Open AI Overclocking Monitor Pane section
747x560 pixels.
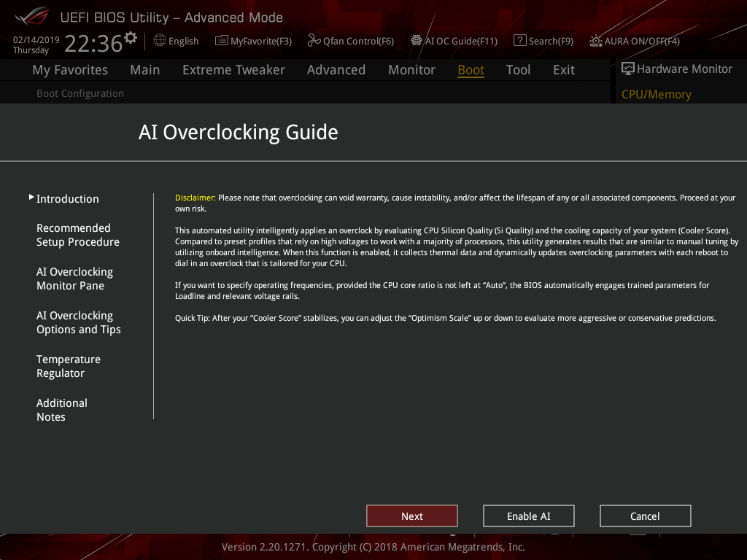(x=75, y=279)
